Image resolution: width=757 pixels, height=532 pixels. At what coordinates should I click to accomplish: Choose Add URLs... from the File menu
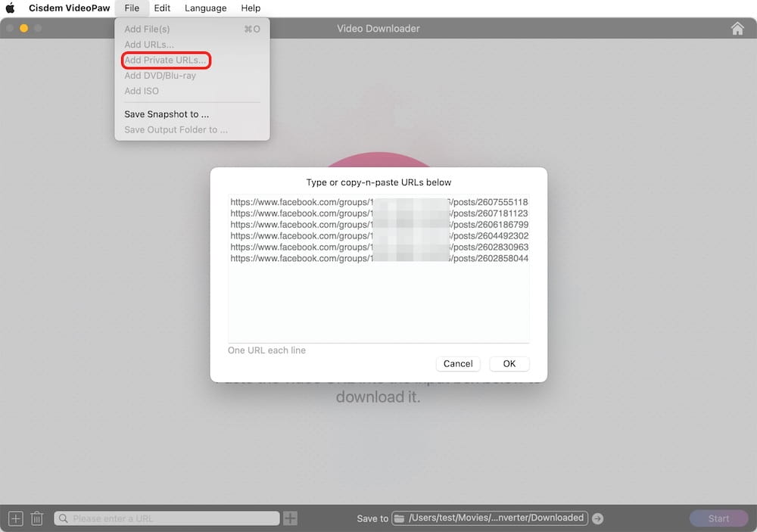coord(192,45)
